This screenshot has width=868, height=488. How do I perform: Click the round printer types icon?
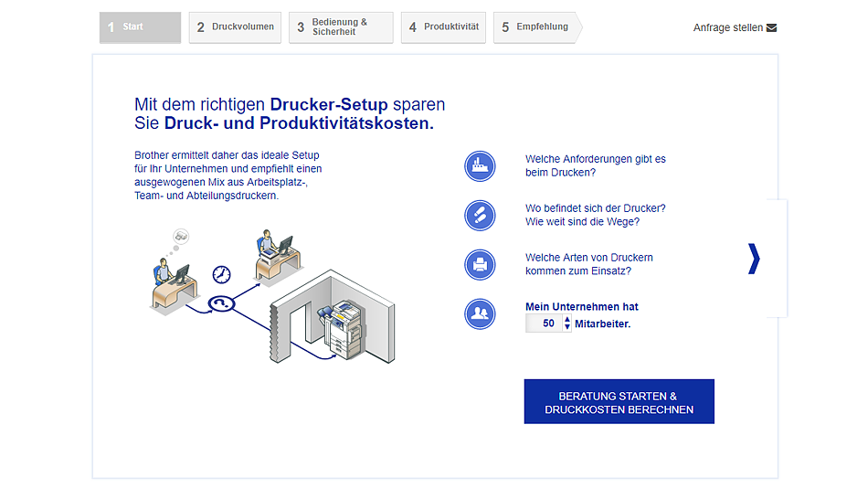click(480, 265)
